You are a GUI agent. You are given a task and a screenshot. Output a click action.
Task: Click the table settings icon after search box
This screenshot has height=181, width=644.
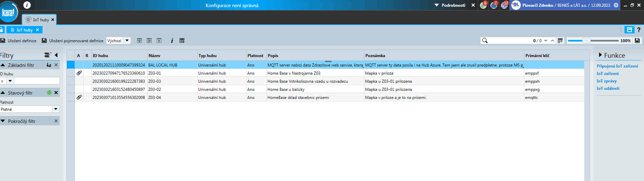point(560,40)
